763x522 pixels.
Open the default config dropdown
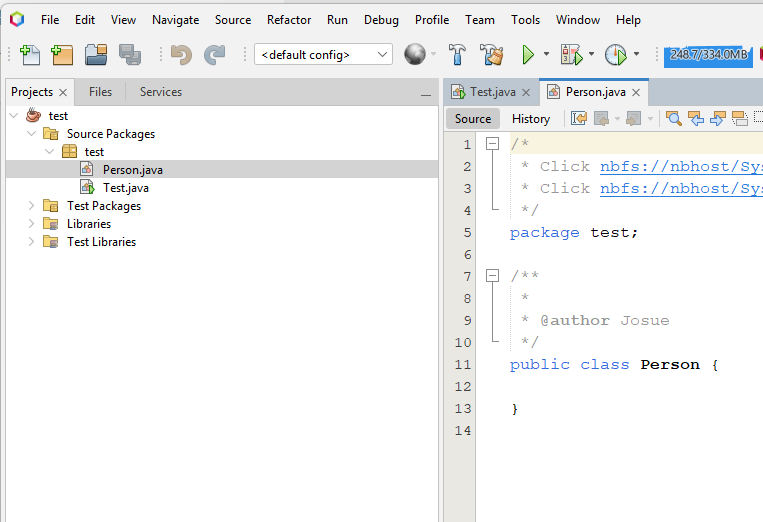click(323, 55)
